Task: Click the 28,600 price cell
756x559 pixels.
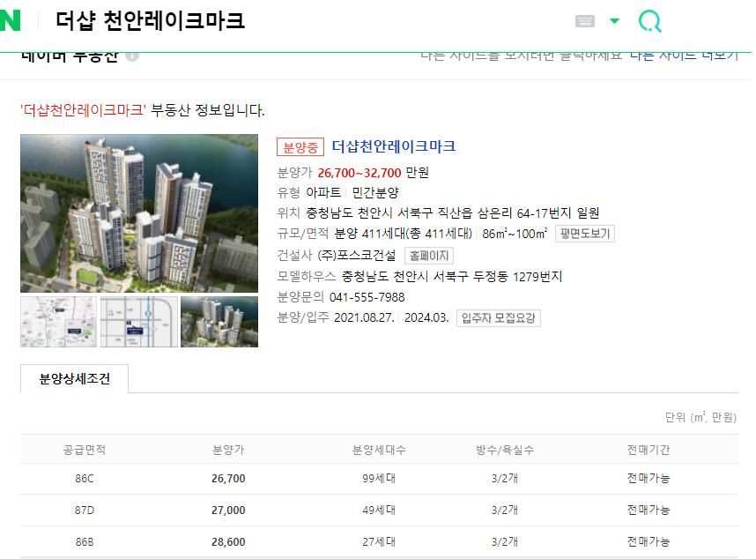Action: click(228, 542)
